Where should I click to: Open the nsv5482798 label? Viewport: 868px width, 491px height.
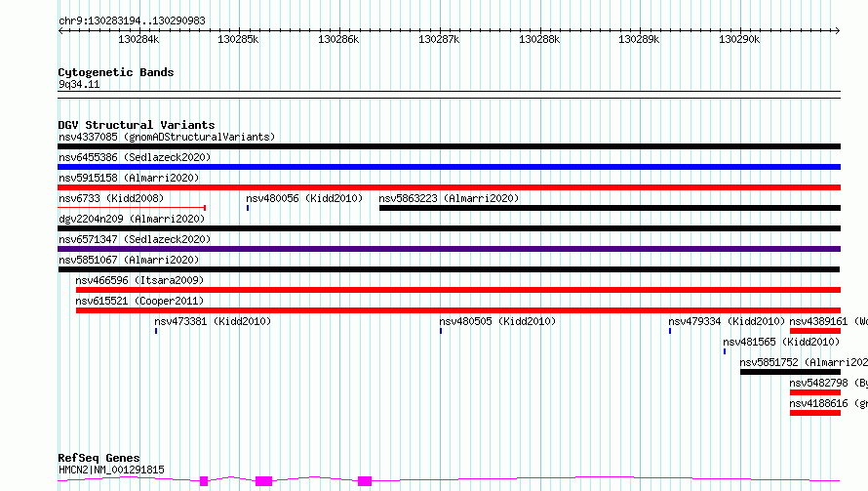829,383
